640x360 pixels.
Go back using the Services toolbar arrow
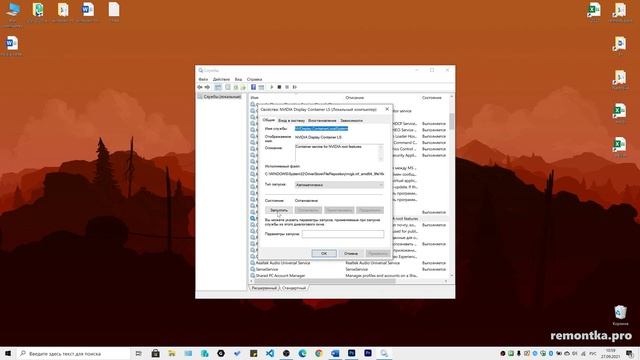[200, 87]
